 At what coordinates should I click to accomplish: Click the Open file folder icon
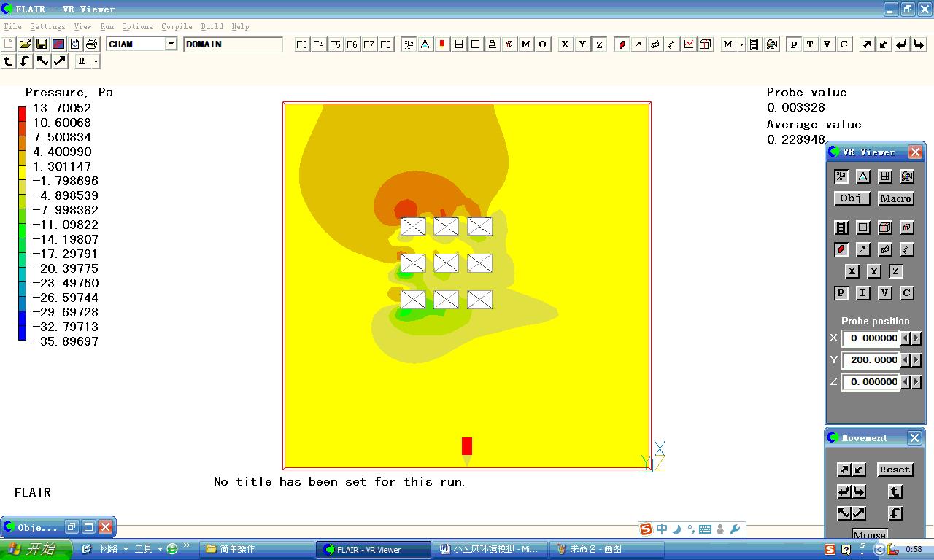click(25, 44)
